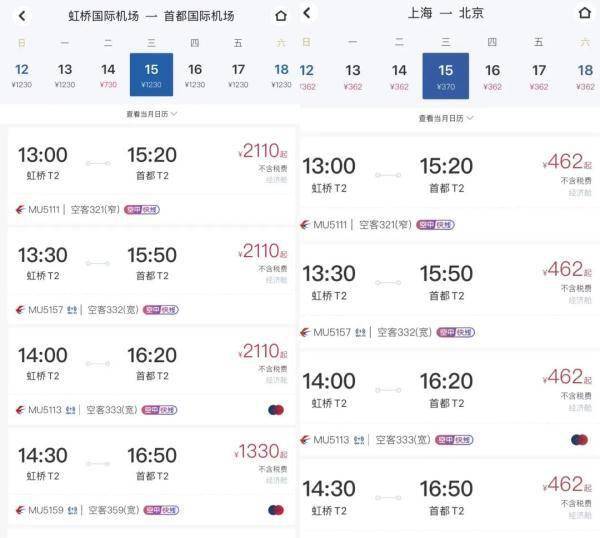600x538 pixels.
Task: Open the 13:00 flight card priced ¥462
Action: coord(445,175)
